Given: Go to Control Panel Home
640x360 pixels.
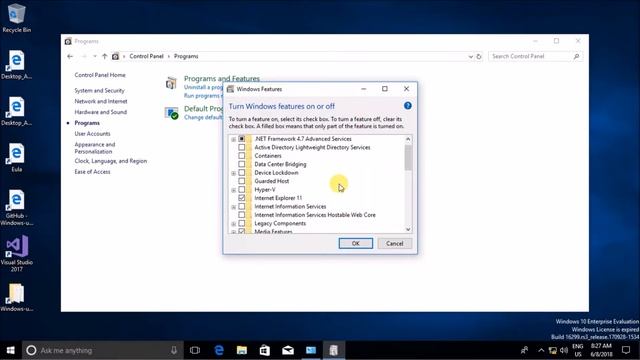Looking at the screenshot, I should coord(100,75).
